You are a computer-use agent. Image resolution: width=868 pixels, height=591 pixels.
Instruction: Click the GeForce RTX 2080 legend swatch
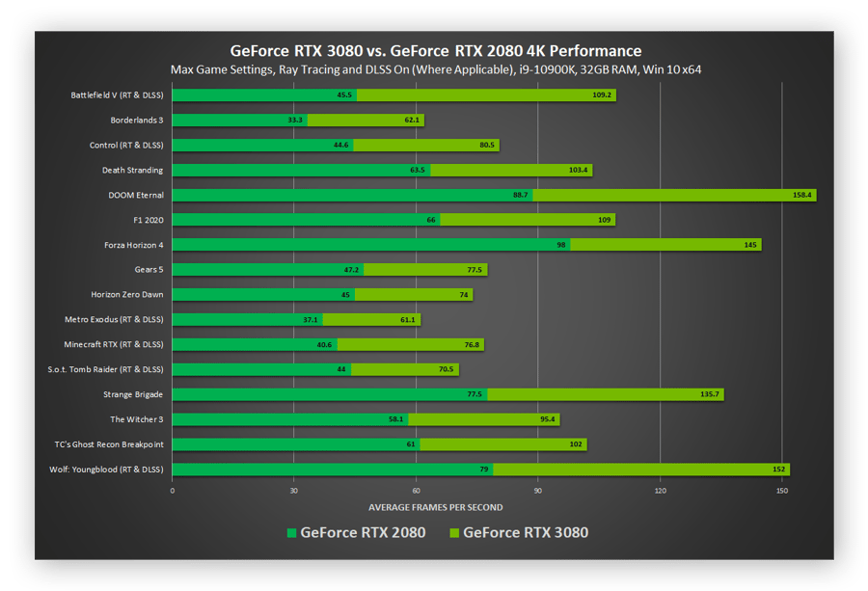pyautogui.click(x=292, y=531)
